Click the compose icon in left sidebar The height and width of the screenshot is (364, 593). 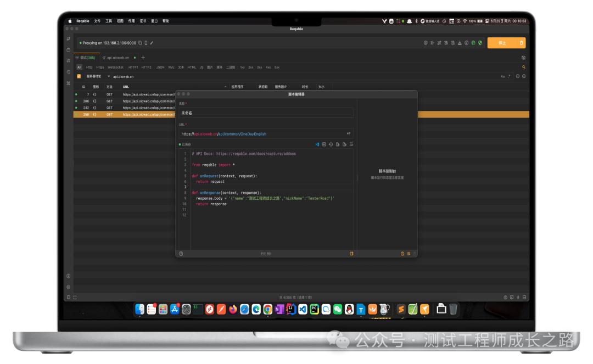coord(69,38)
